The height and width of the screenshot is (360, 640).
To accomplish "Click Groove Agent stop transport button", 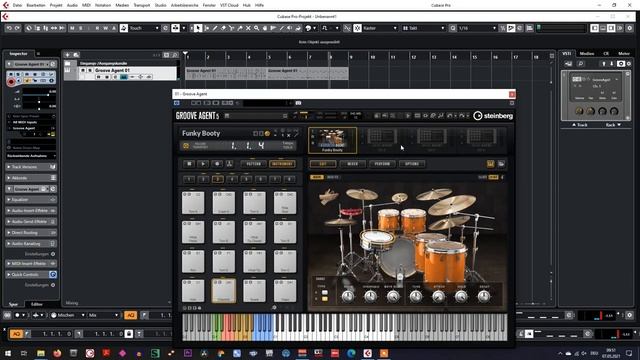I will coord(189,164).
